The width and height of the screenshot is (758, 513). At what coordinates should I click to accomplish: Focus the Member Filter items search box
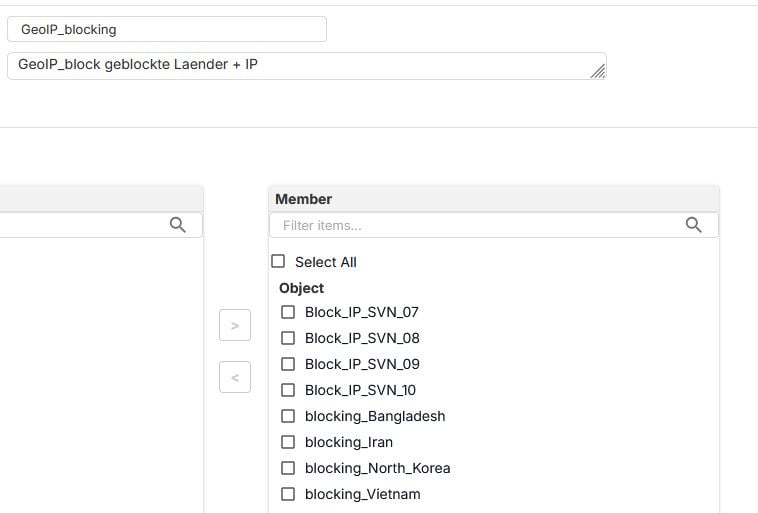click(x=480, y=225)
